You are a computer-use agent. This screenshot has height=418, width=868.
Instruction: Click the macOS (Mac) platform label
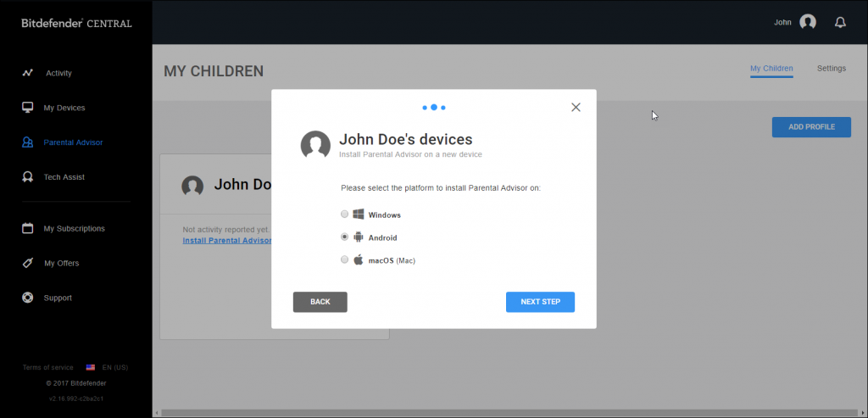pos(392,261)
